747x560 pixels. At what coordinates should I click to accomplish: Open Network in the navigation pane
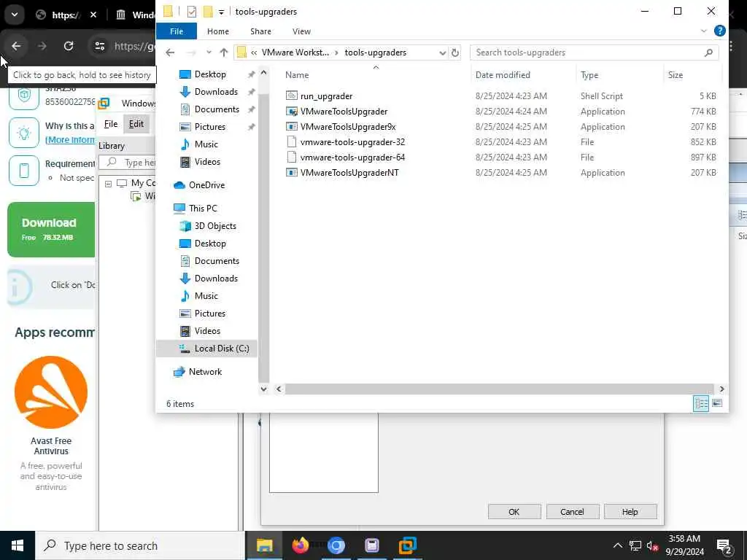[x=205, y=372]
